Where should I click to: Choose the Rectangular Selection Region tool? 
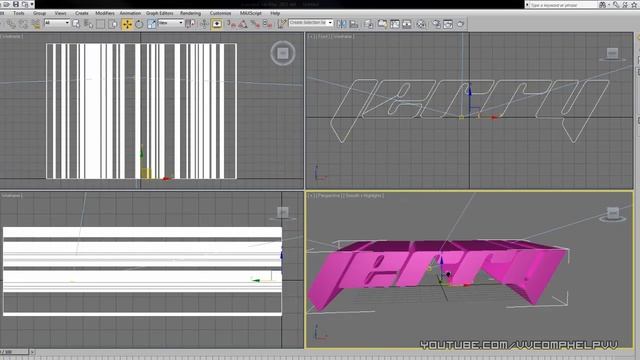(x=100, y=24)
